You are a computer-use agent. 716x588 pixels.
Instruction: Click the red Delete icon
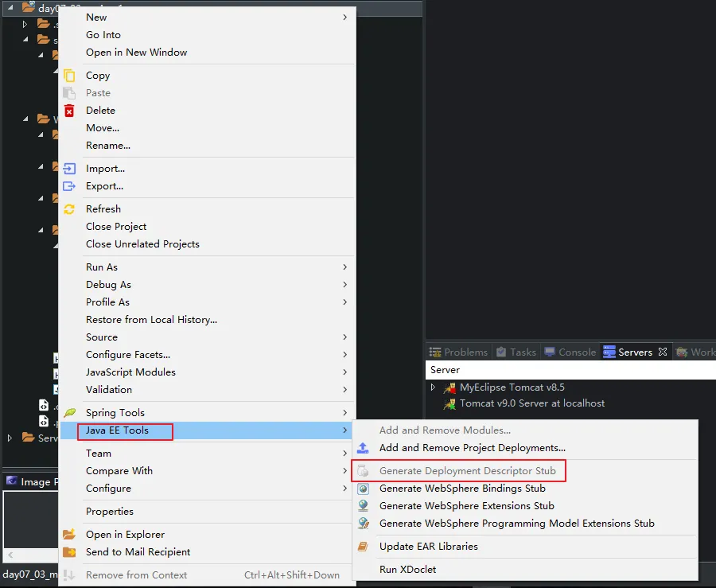69,111
